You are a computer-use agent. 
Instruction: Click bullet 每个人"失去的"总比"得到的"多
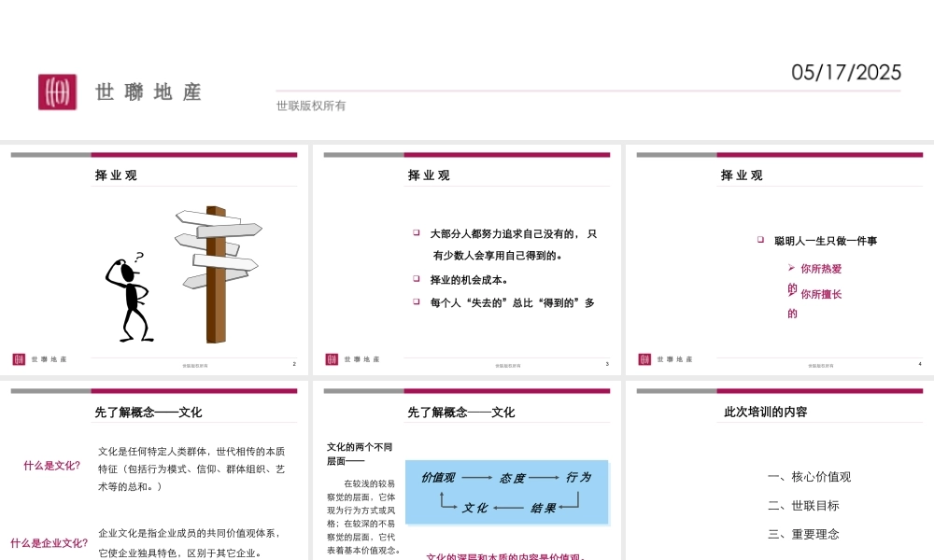coord(512,303)
